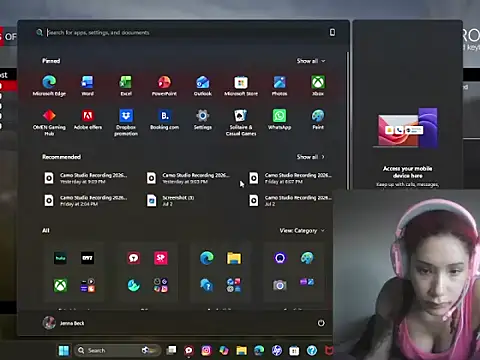Start PowerPoint from pinned apps
This screenshot has height=360, width=480.
(164, 85)
